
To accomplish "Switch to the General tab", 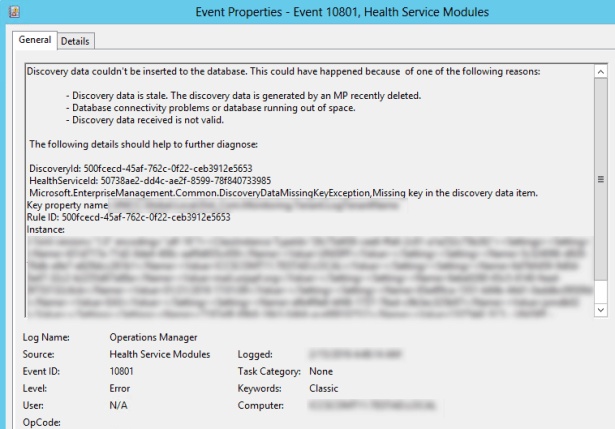I will point(34,40).
